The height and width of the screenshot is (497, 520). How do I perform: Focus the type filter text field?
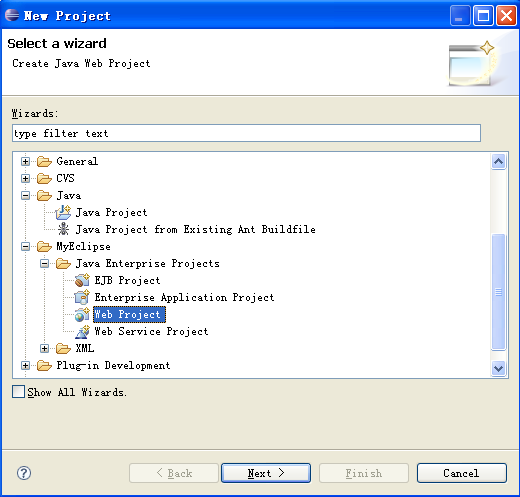(246, 133)
